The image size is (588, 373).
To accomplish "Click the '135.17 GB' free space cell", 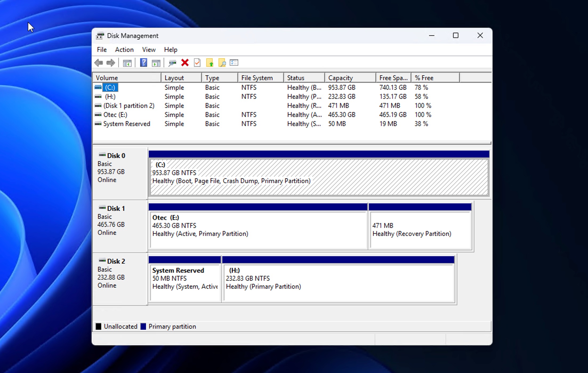I will [x=393, y=97].
